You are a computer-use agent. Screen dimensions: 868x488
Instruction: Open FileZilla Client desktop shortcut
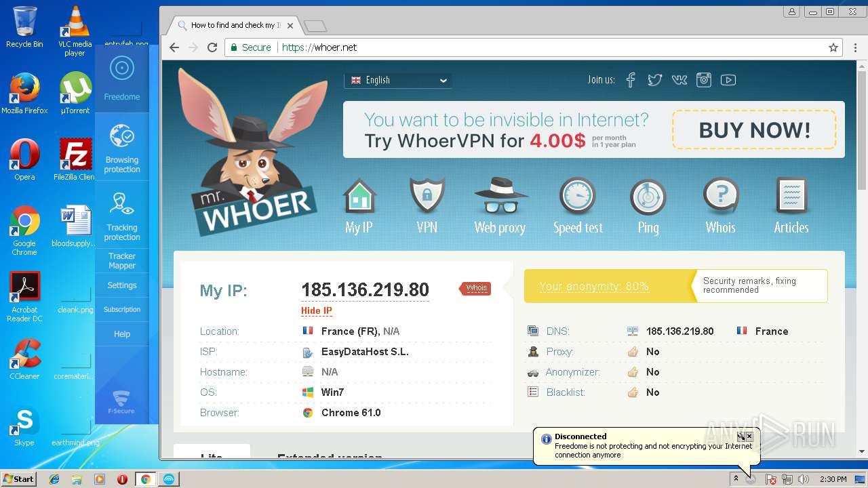(75, 160)
